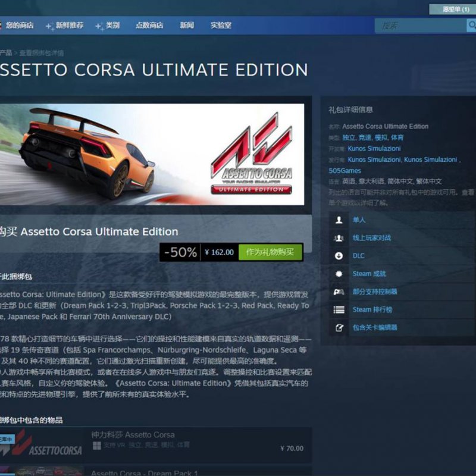Open the 模拟 genre tag
Image resolution: width=476 pixels, height=476 pixels.
381,137
